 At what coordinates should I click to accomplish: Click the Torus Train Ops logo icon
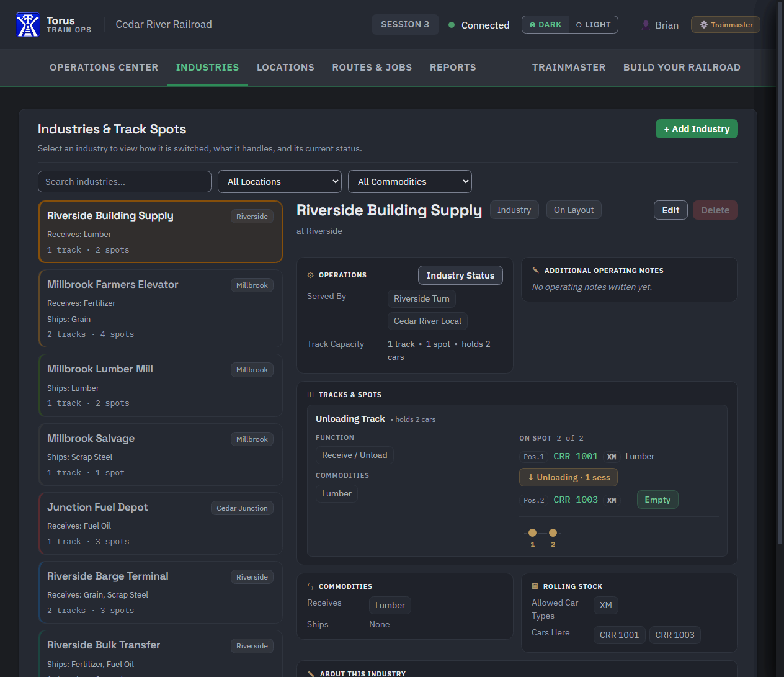point(28,25)
